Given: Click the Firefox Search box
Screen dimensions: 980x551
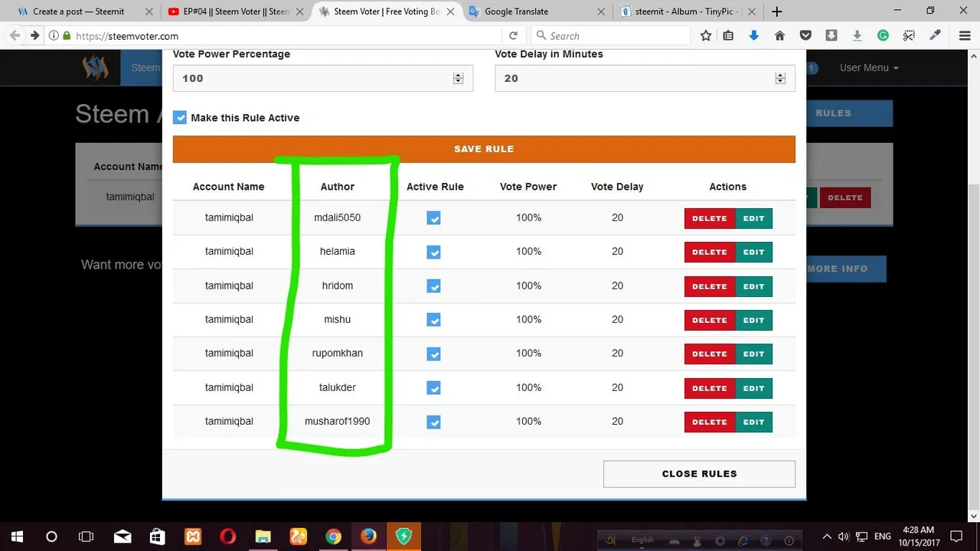Looking at the screenshot, I should [x=611, y=36].
